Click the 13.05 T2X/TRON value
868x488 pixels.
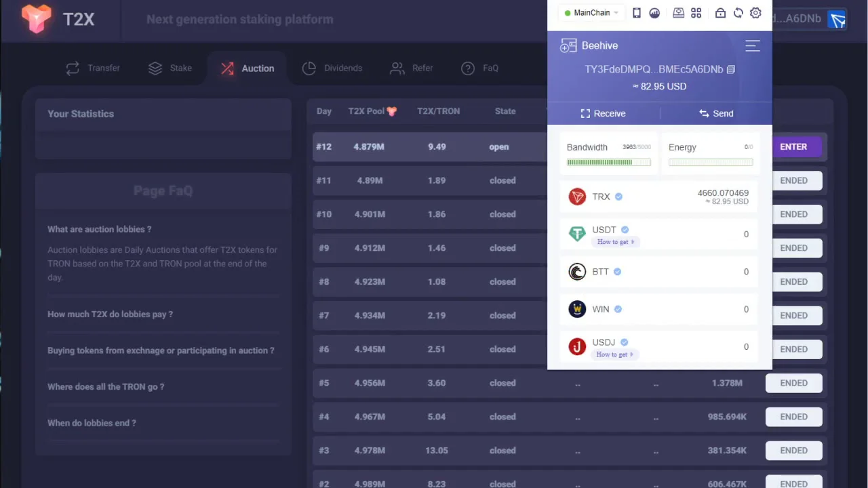[x=437, y=451]
